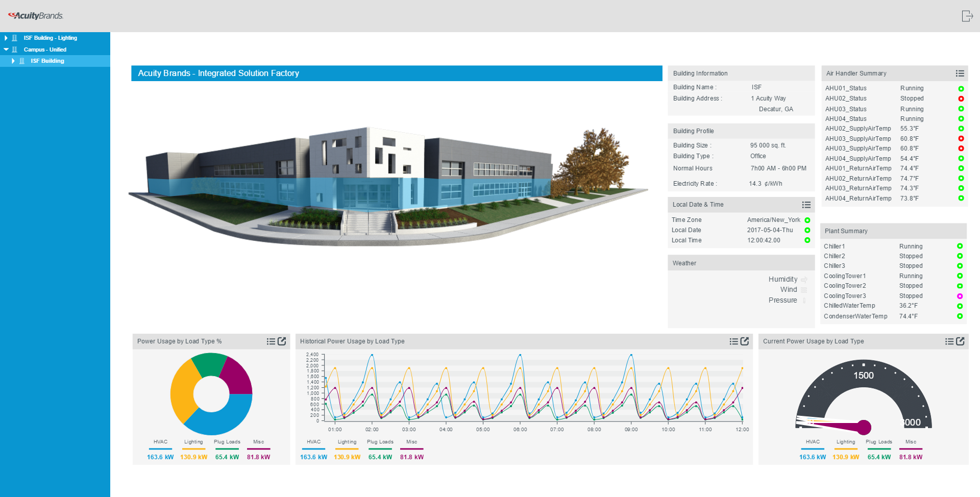Expand the ISF Building child node arrow
The image size is (980, 497).
[x=13, y=61]
